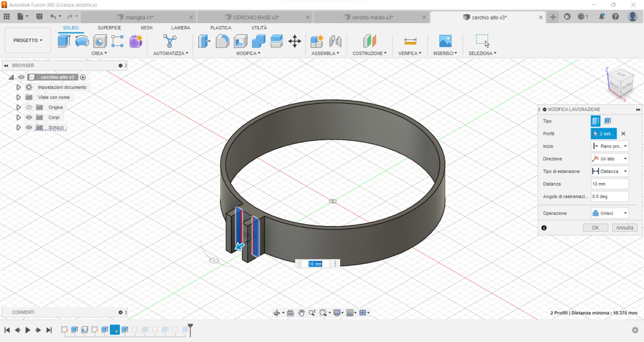Click the 10 mm distance input field

tap(609, 184)
